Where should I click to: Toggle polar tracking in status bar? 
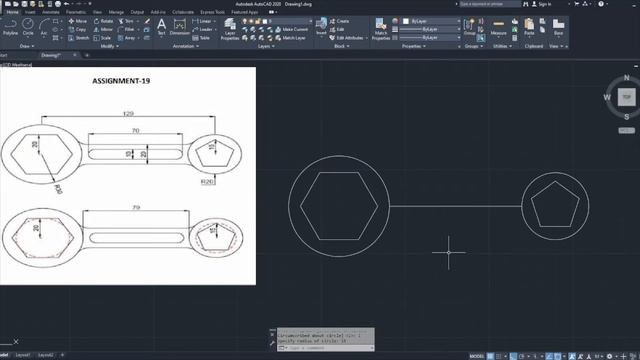[522, 356]
